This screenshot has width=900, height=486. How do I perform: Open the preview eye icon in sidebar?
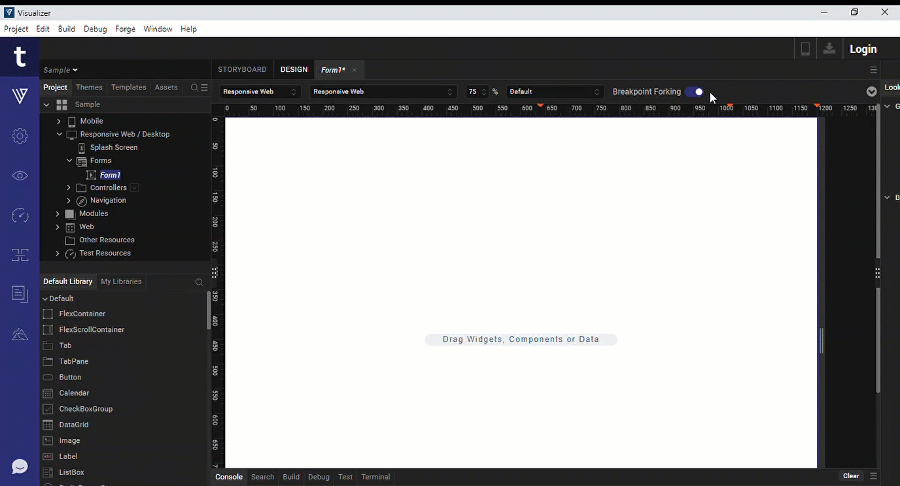pos(20,176)
